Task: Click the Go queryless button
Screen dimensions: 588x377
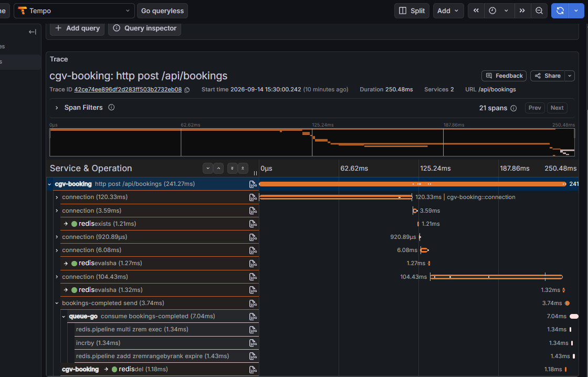Action: [x=162, y=11]
